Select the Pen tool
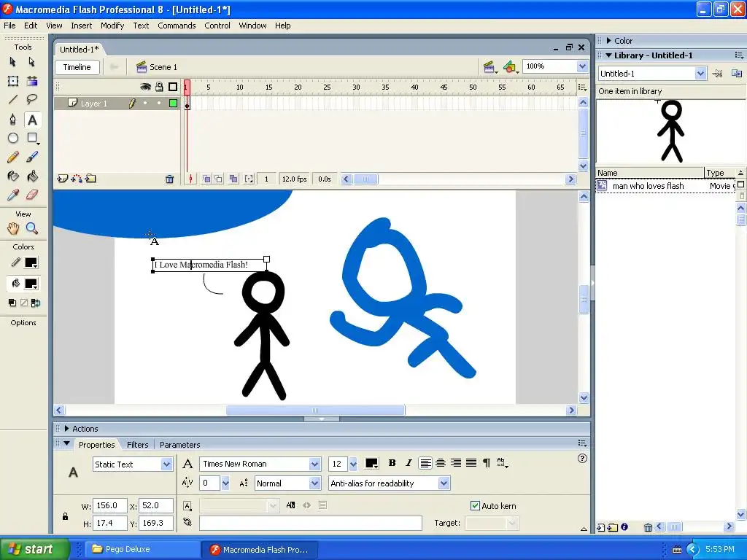Image resolution: width=747 pixels, height=560 pixels. [13, 119]
